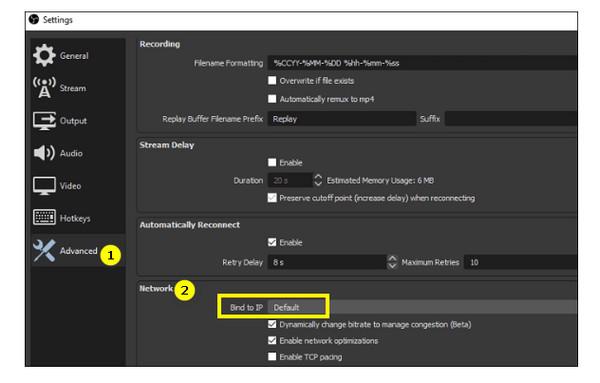This screenshot has height=383, width=600.
Task: Focus Replay Buffer Filename Prefix field
Action: 341,119
